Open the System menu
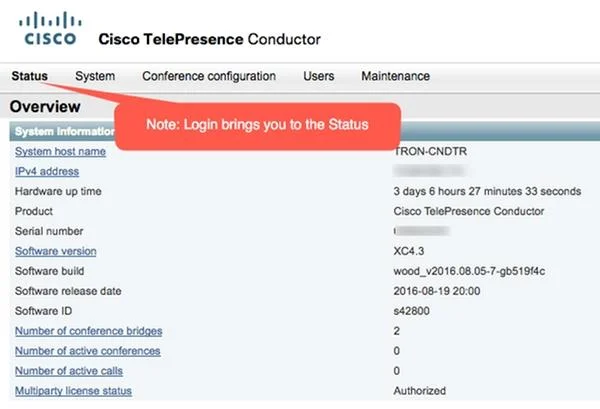 click(x=95, y=76)
